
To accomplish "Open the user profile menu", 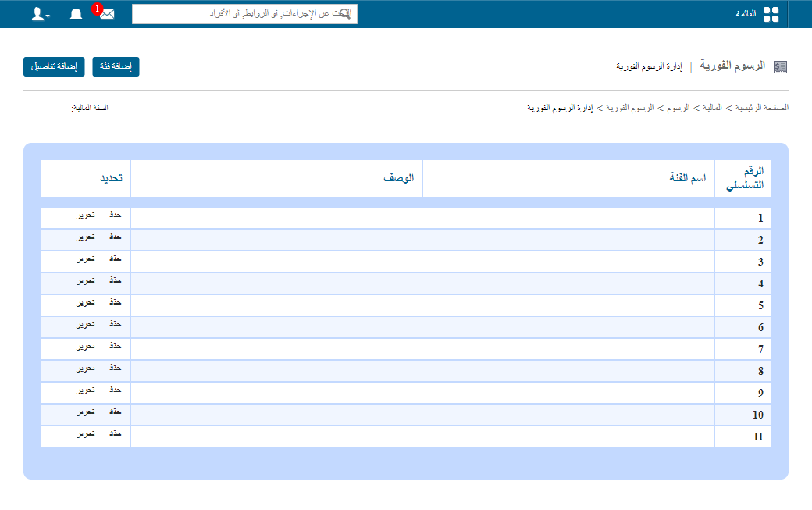I will coord(41,14).
